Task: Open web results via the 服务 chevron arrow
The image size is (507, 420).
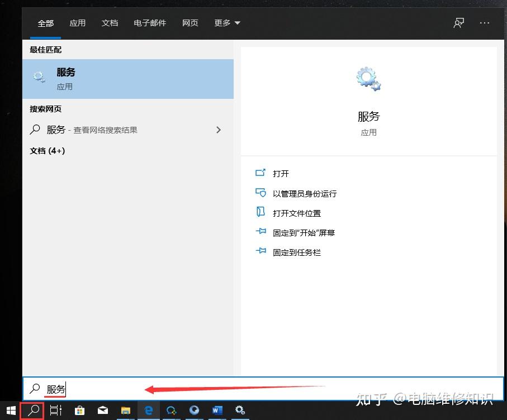Action: click(219, 130)
